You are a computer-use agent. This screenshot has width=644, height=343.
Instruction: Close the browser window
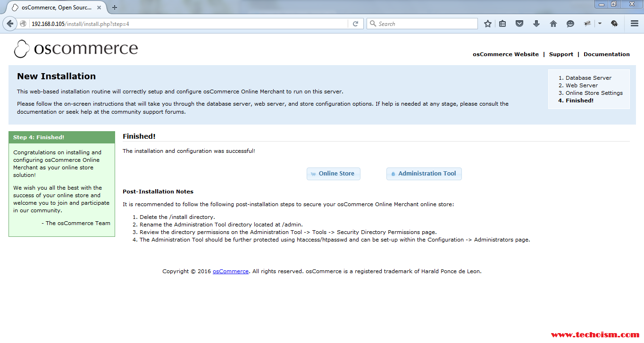click(631, 4)
